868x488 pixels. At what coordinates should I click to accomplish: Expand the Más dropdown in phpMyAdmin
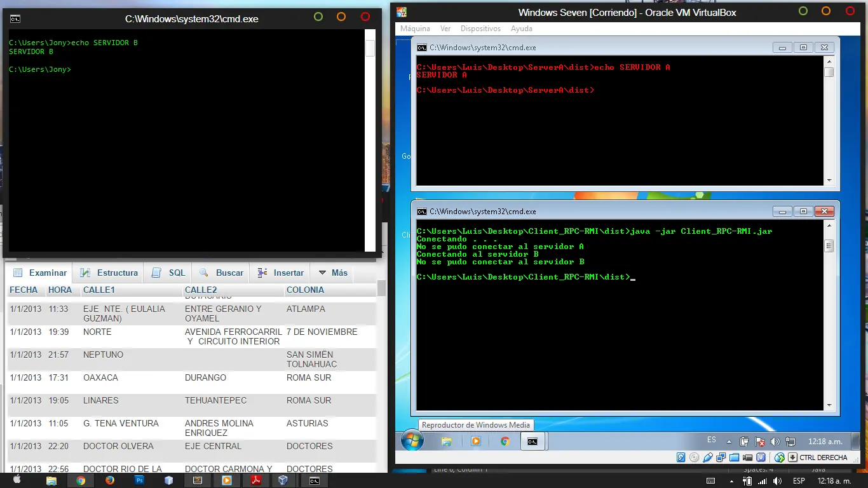[x=333, y=273]
